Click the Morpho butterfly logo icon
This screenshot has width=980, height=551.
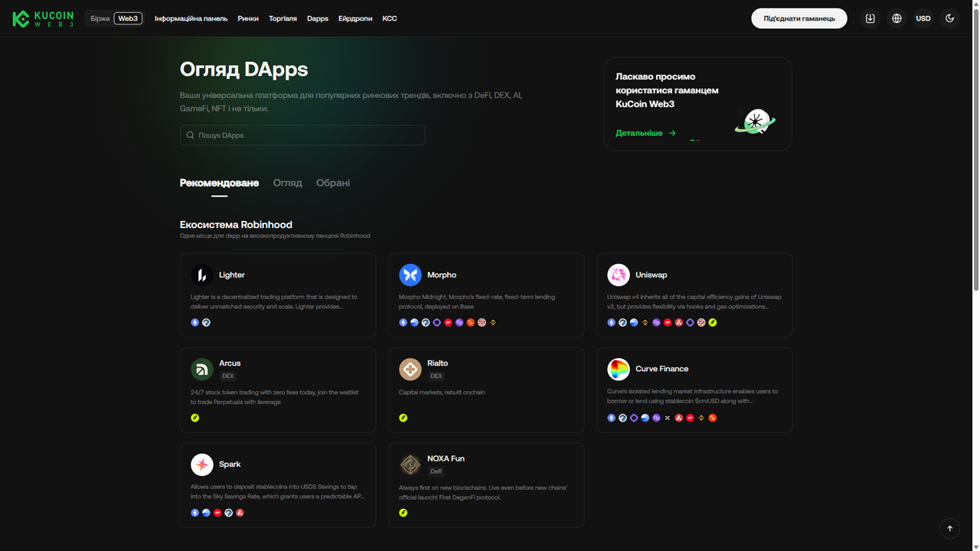tap(410, 275)
